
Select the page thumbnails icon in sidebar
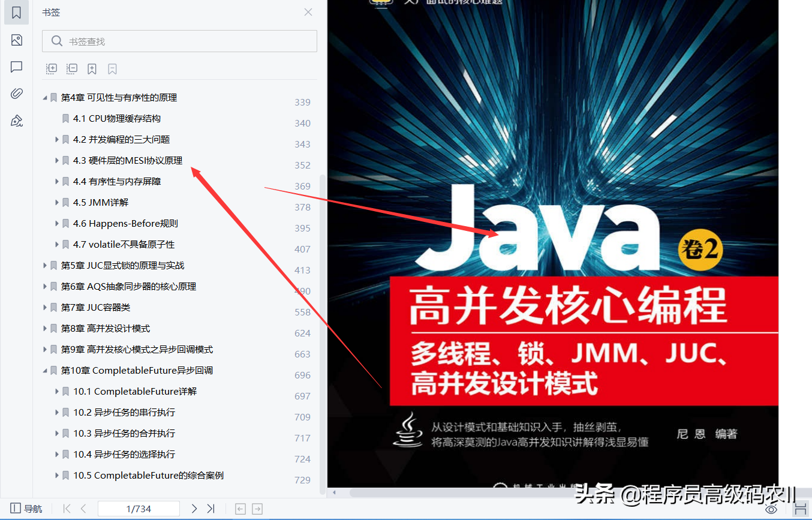click(x=16, y=40)
